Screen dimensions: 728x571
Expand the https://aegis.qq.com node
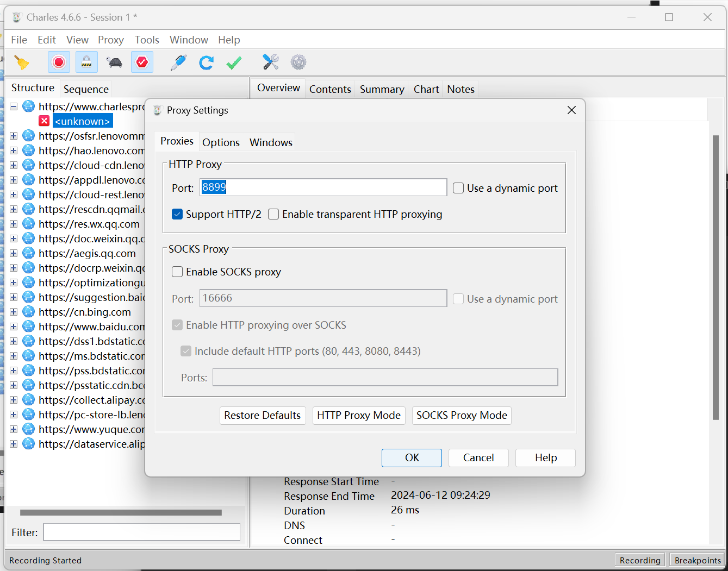pos(14,253)
